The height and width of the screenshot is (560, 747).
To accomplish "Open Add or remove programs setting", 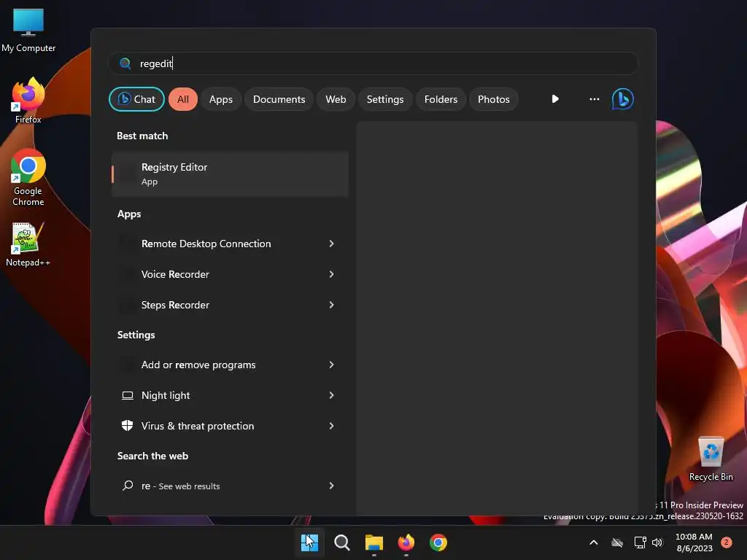I will 230,365.
